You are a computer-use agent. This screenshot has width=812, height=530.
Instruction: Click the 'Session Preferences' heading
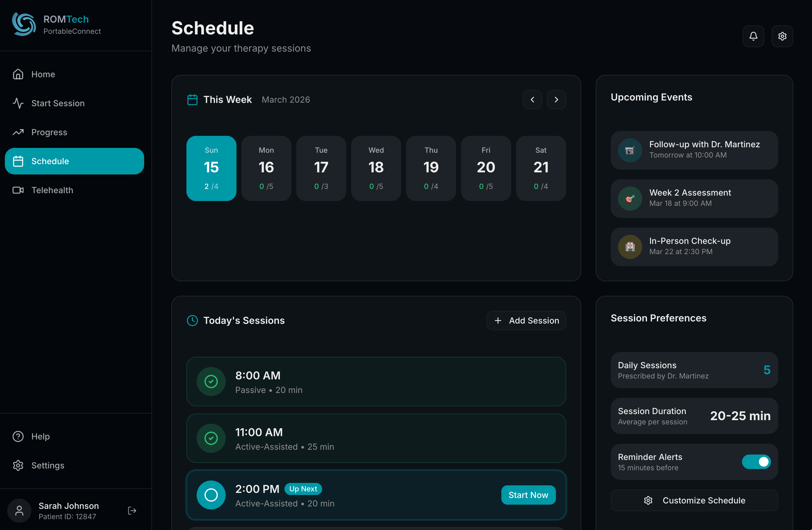[658, 318]
